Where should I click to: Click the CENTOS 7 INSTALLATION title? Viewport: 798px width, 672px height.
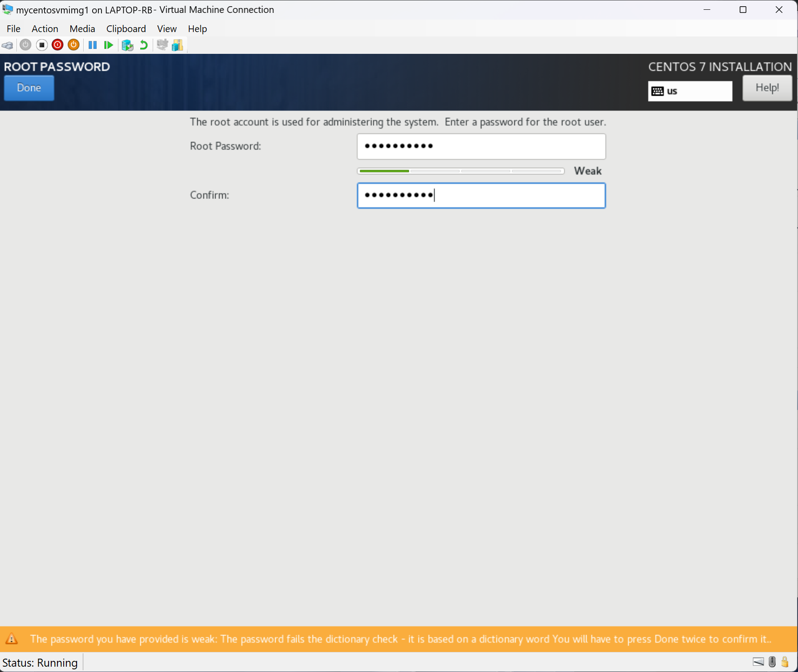click(x=720, y=67)
